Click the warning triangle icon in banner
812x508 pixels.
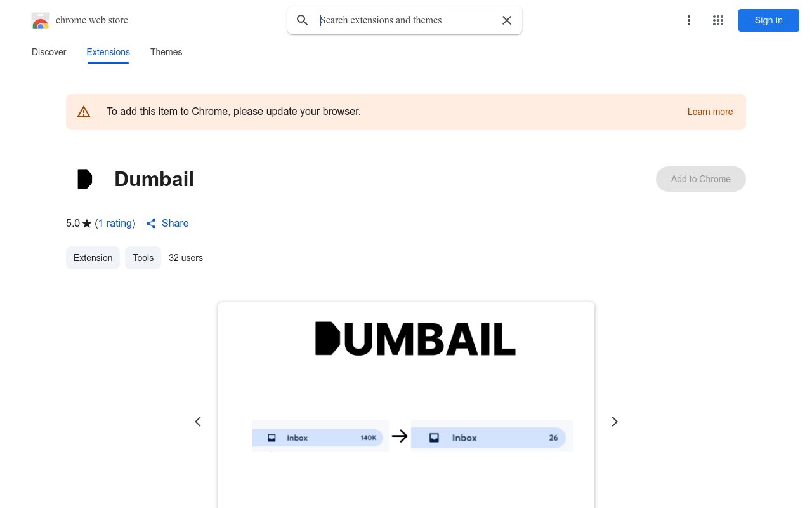pos(84,112)
